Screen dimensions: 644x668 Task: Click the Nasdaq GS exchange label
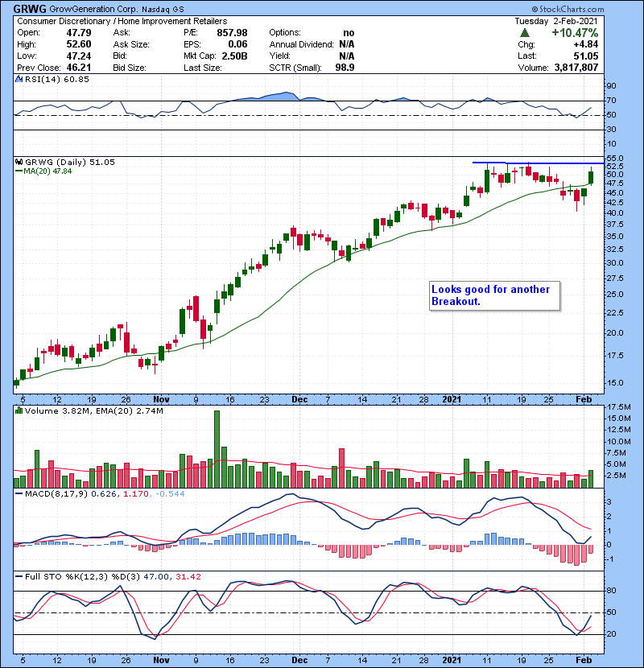point(163,9)
